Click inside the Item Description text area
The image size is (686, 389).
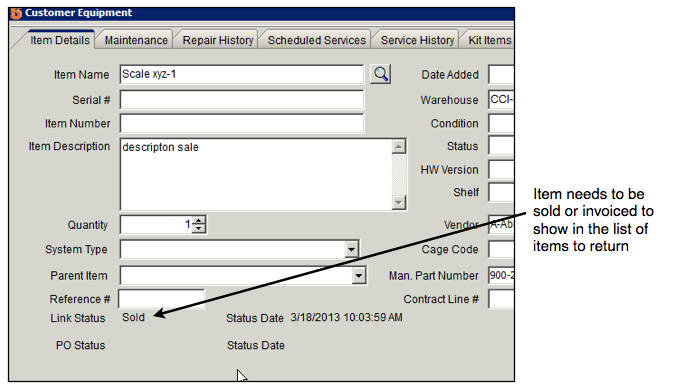(256, 175)
